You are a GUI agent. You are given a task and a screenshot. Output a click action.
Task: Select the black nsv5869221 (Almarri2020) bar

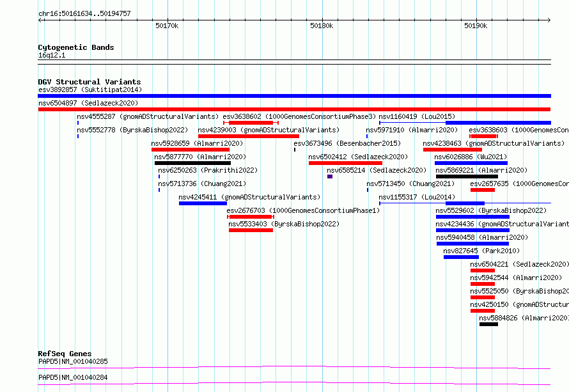[x=467, y=176]
